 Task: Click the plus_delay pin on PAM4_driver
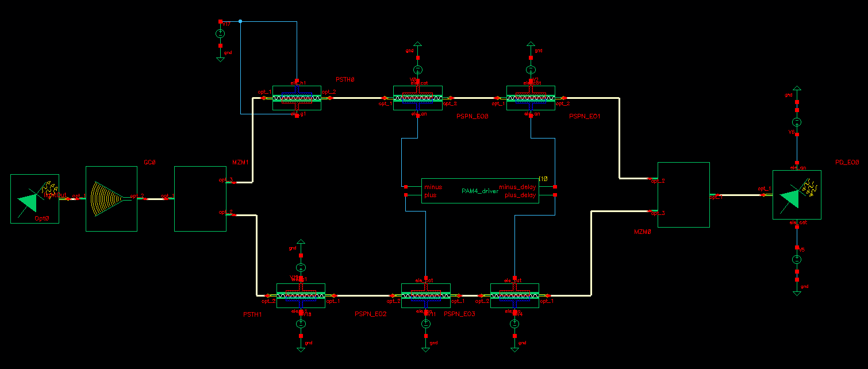click(555, 195)
